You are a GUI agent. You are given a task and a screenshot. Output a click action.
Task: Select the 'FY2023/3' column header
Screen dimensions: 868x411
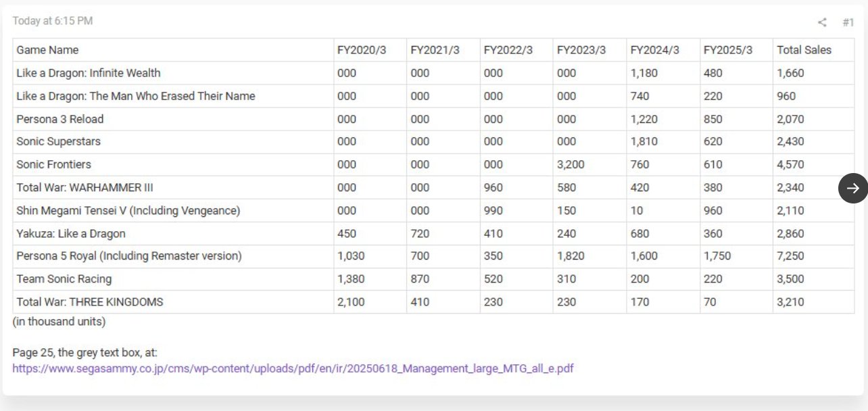[x=589, y=50]
